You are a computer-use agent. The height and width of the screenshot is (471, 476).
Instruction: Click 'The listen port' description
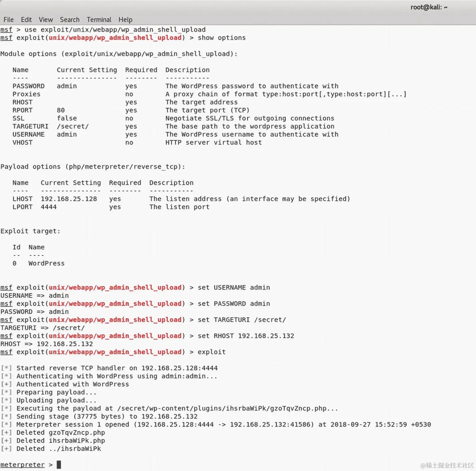[179, 207]
